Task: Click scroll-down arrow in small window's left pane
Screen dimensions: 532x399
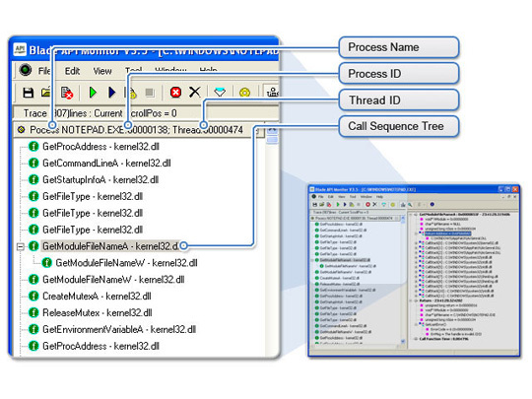Action: pyautogui.click(x=403, y=341)
